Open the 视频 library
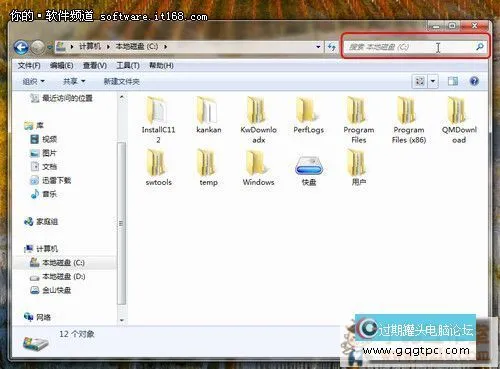 tap(43, 139)
